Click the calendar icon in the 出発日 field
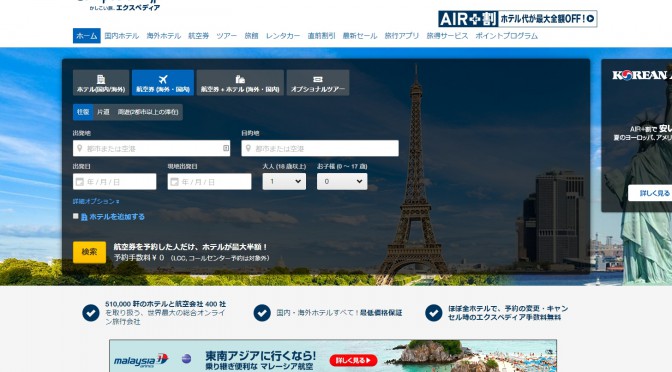The image size is (672, 372). coord(79,182)
